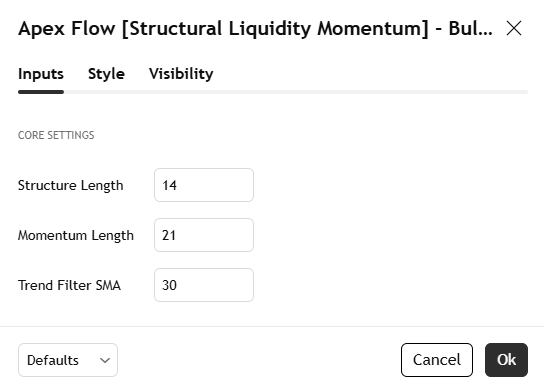
Task: Click the number 30 in Trend Filter SMA
Action: pyautogui.click(x=169, y=285)
